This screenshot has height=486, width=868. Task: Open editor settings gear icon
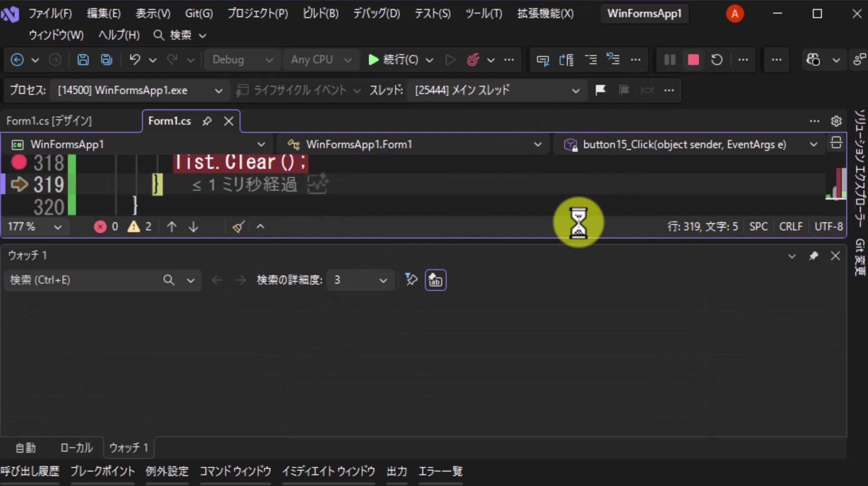point(836,121)
